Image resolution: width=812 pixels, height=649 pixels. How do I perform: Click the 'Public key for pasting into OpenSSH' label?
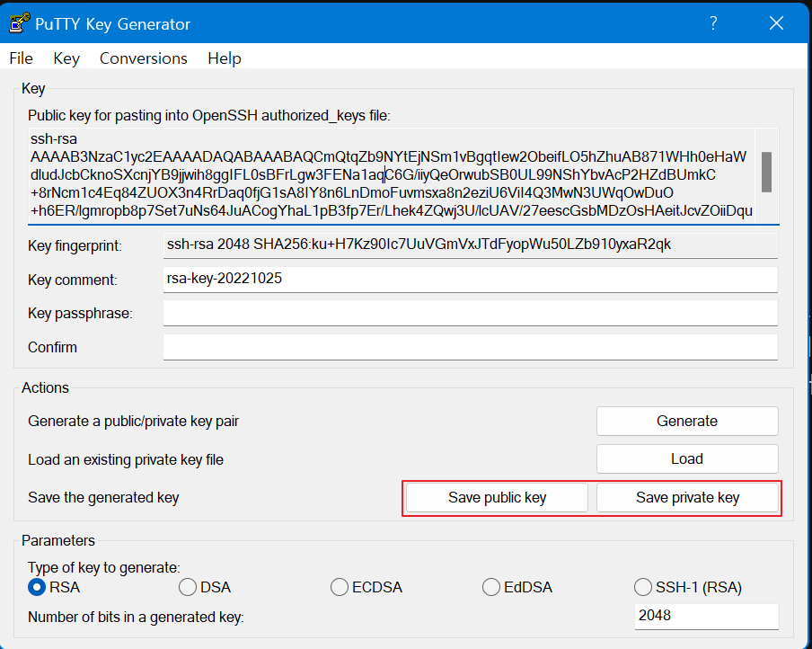pyautogui.click(x=209, y=116)
